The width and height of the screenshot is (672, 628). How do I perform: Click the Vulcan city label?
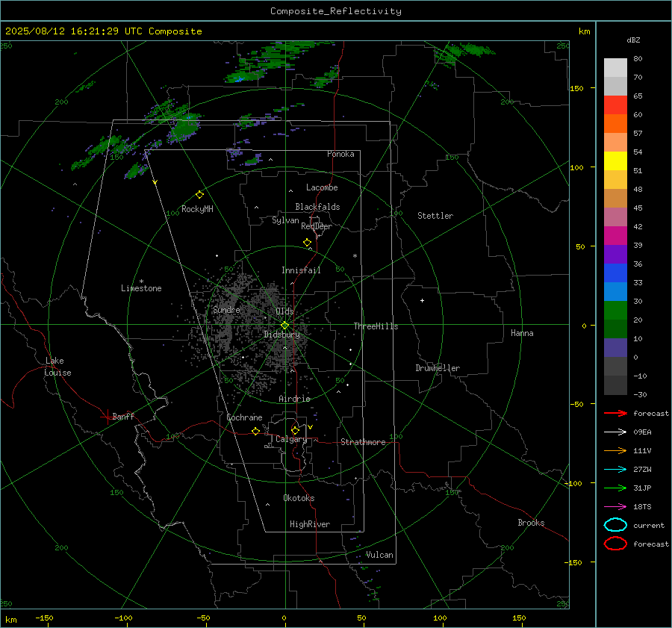(x=379, y=555)
